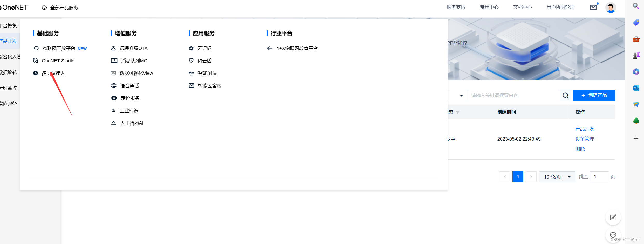This screenshot has width=644, height=244.
Task: Click the 状态 column filter icon
Action: [457, 113]
